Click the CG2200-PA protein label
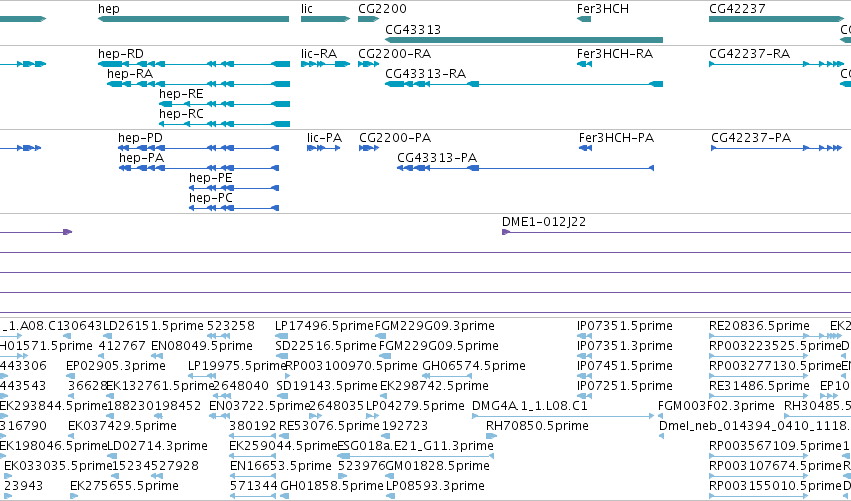This screenshot has height=501, width=851. click(395, 138)
